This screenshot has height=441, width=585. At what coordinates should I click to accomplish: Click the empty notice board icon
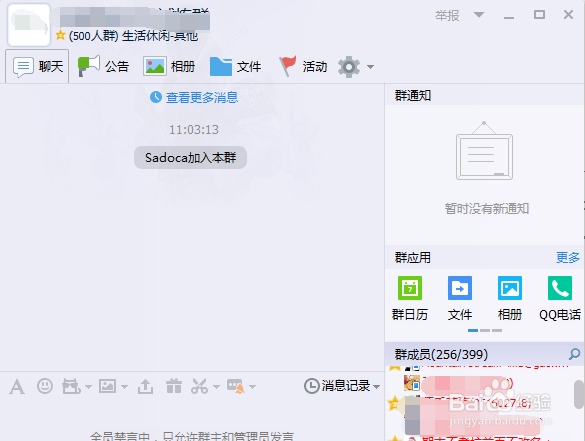point(484,151)
